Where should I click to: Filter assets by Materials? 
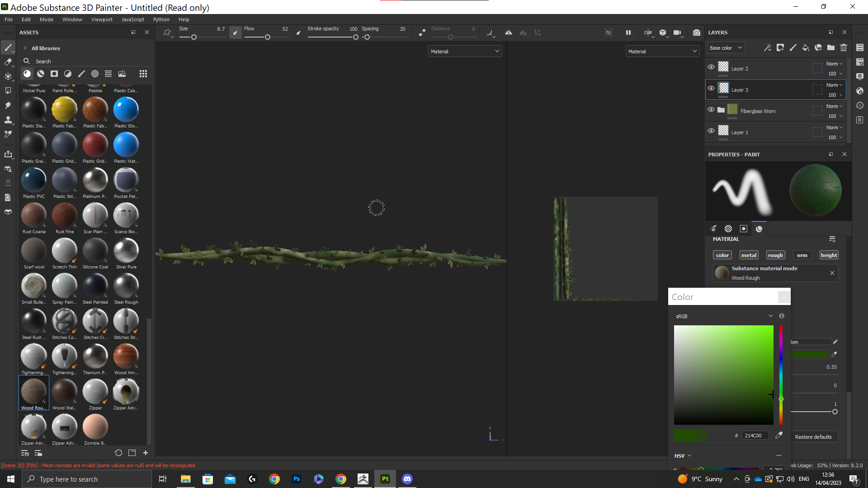pos(27,74)
